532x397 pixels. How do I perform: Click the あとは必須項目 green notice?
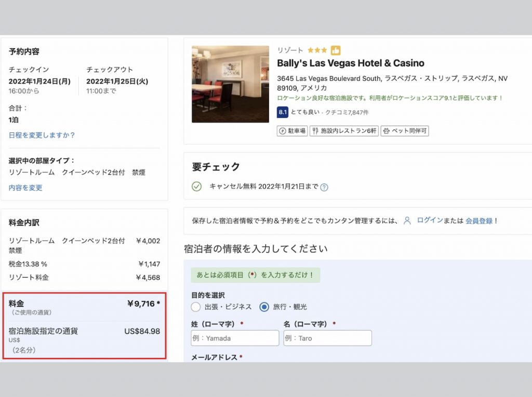[256, 275]
